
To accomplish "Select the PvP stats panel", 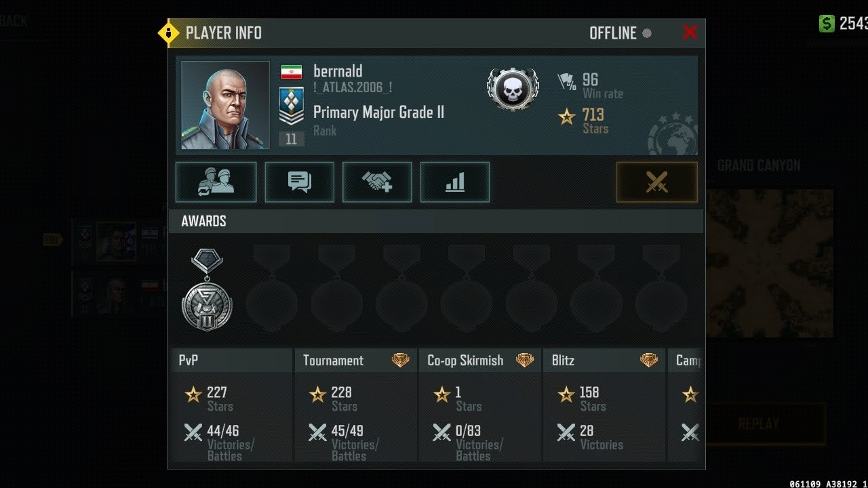I will coord(231,405).
